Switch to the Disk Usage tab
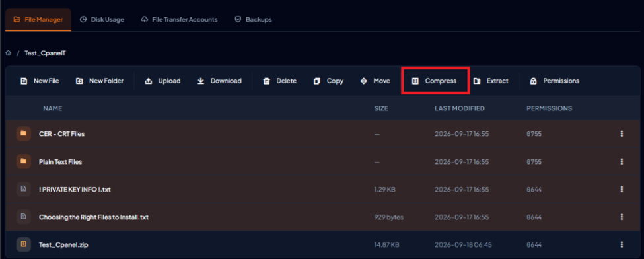644x259 pixels. tap(102, 20)
